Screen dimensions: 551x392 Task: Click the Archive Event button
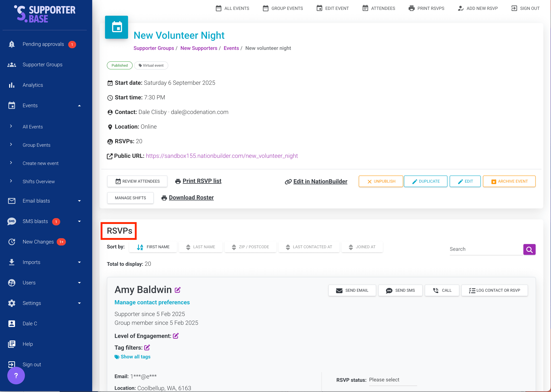[x=509, y=181]
